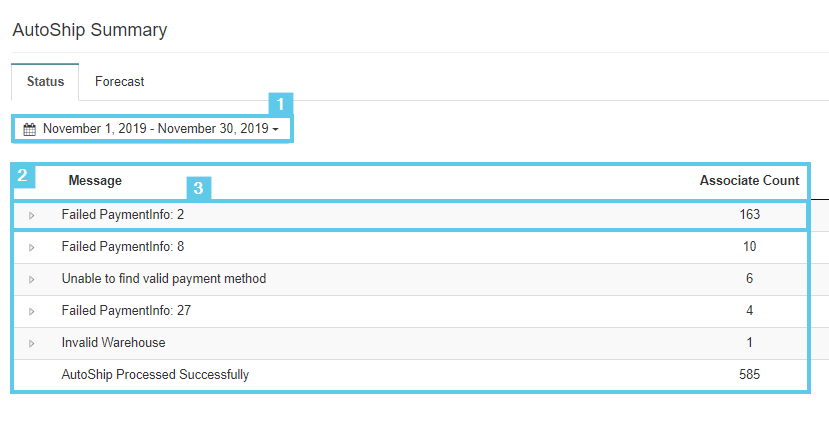Screen dimensions: 829x425
Task: Click the calendar icon in date picker
Action: click(30, 130)
